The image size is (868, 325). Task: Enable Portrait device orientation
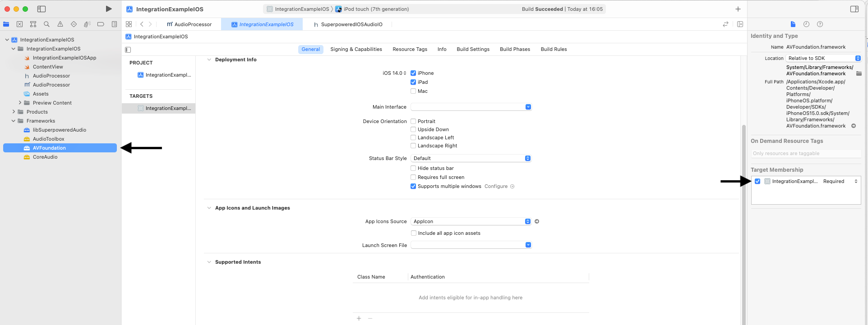(x=413, y=121)
